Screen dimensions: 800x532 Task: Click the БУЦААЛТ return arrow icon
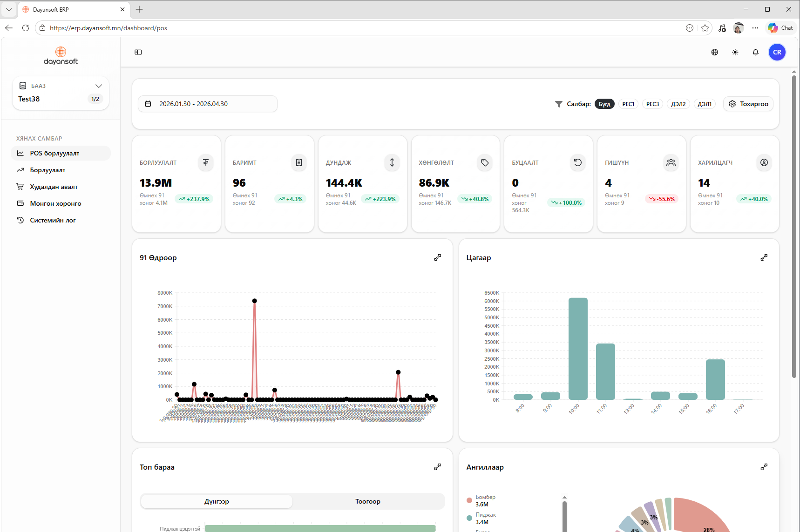pos(578,162)
